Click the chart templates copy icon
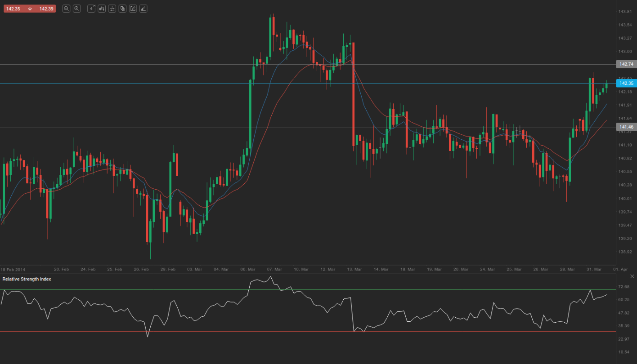The image size is (637, 364). click(122, 9)
